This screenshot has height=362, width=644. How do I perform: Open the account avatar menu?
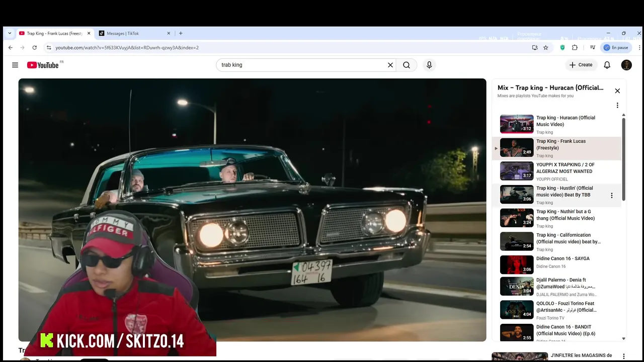click(x=626, y=65)
